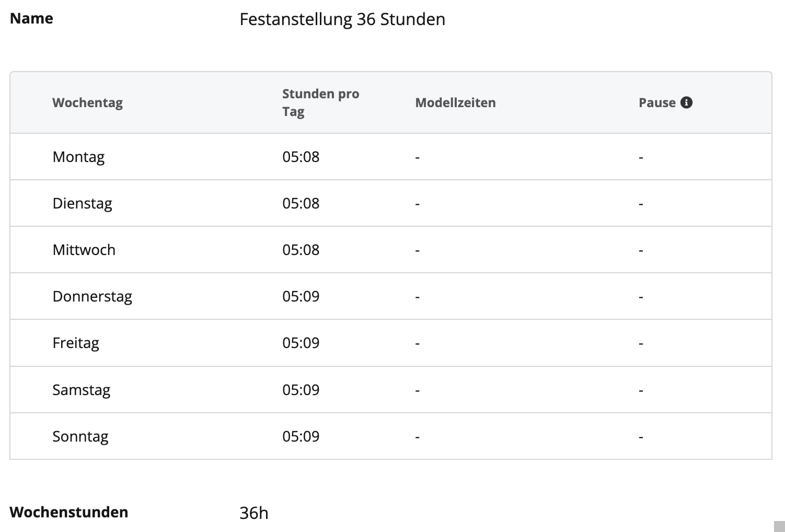Click the Wochentag column header
The image size is (785, 532).
pos(87,103)
